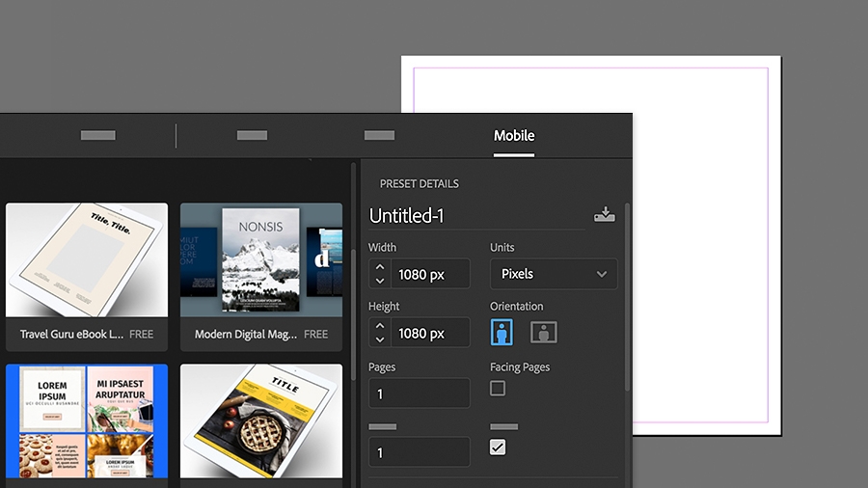This screenshot has width=868, height=488.
Task: Decrease height with down arrow
Action: (380, 339)
